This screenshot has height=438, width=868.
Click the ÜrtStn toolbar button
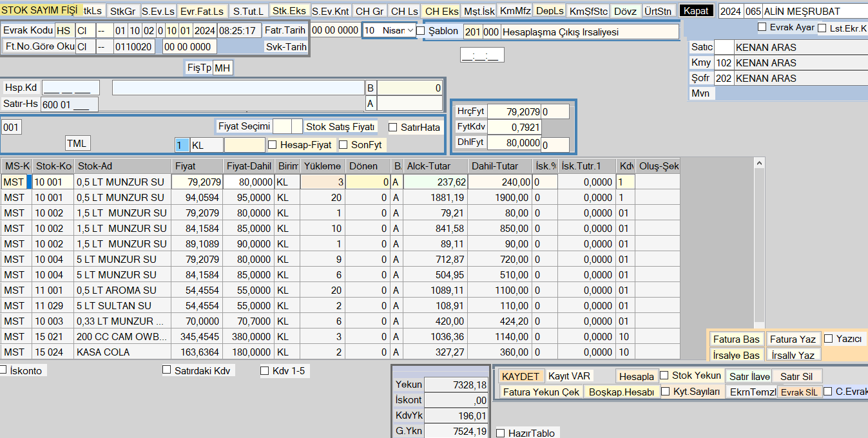tap(658, 11)
